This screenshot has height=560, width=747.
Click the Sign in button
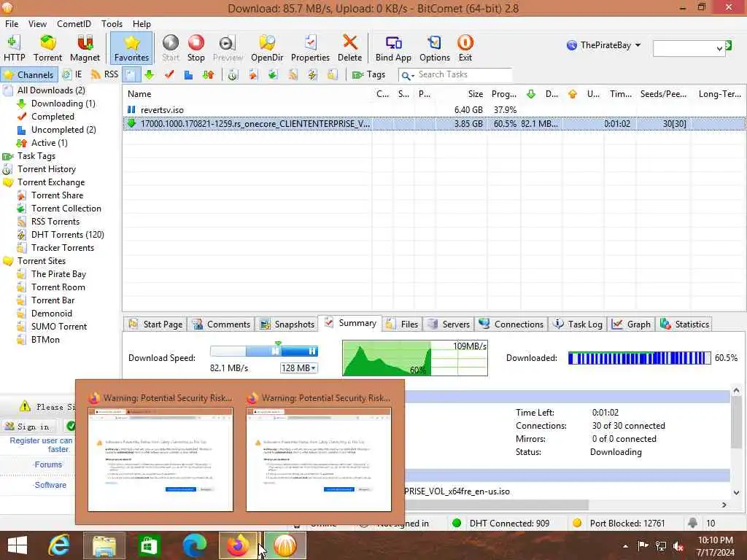click(28, 426)
